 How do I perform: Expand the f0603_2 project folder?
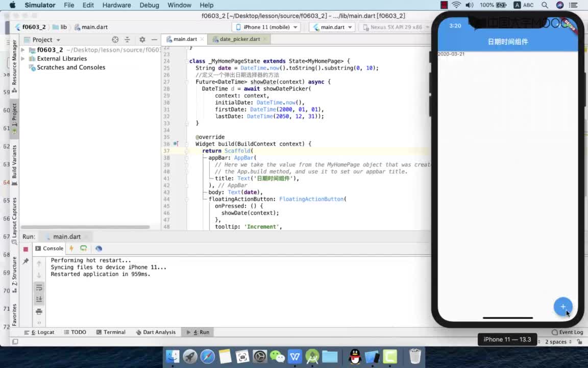tap(23, 50)
